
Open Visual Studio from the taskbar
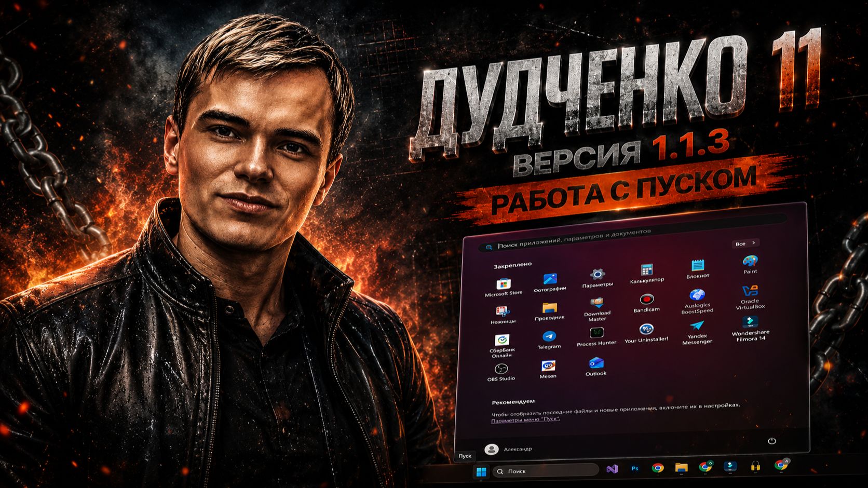pos(612,469)
